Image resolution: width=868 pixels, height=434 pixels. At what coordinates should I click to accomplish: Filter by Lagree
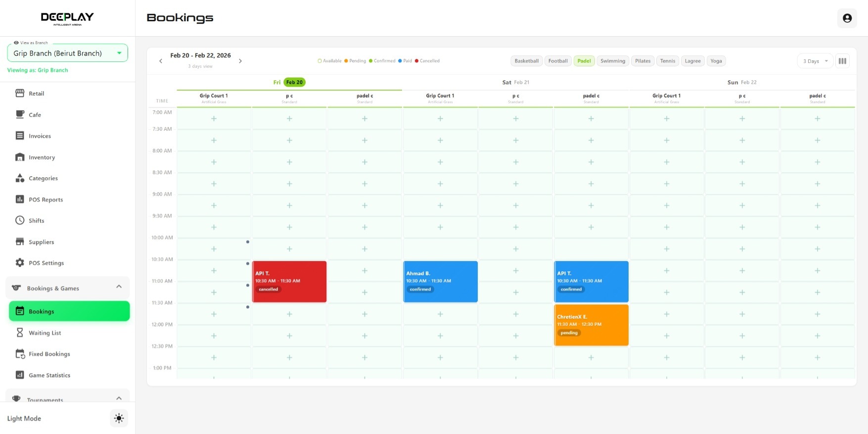point(692,61)
